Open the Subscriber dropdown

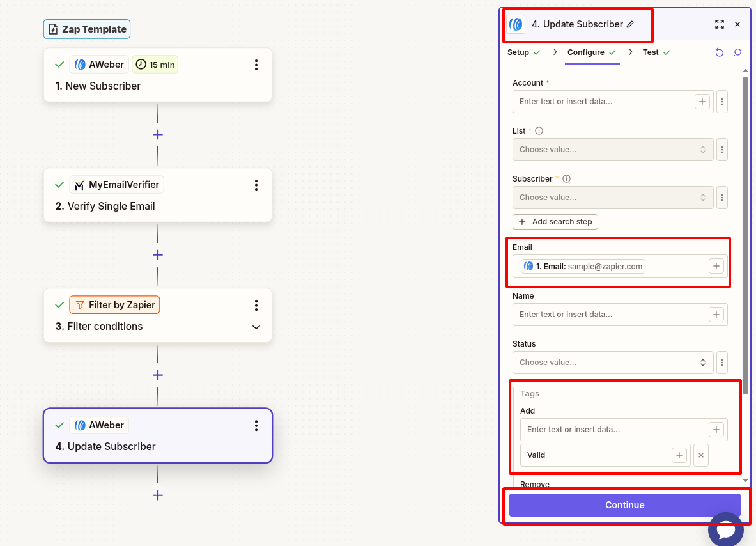(613, 198)
